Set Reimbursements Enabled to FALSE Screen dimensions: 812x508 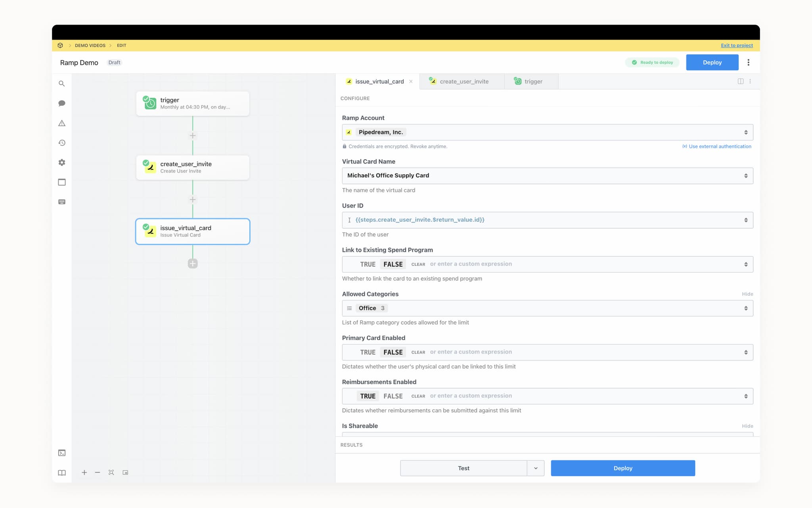393,396
